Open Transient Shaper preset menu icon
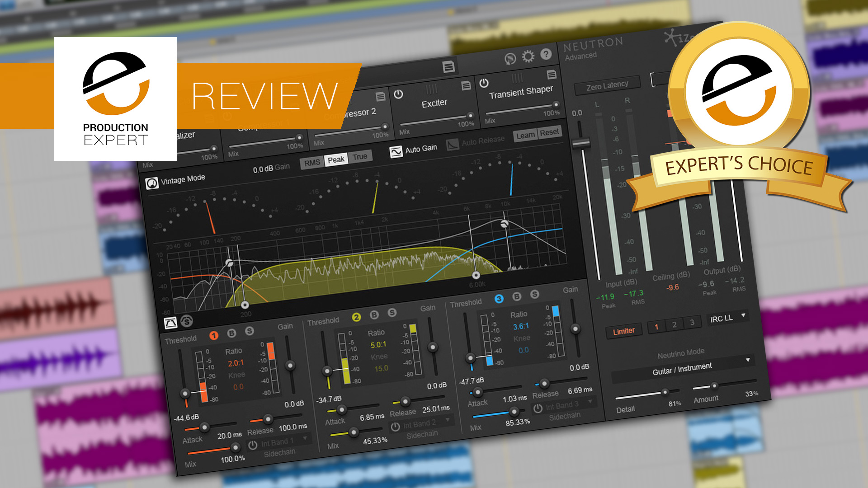 click(x=551, y=75)
